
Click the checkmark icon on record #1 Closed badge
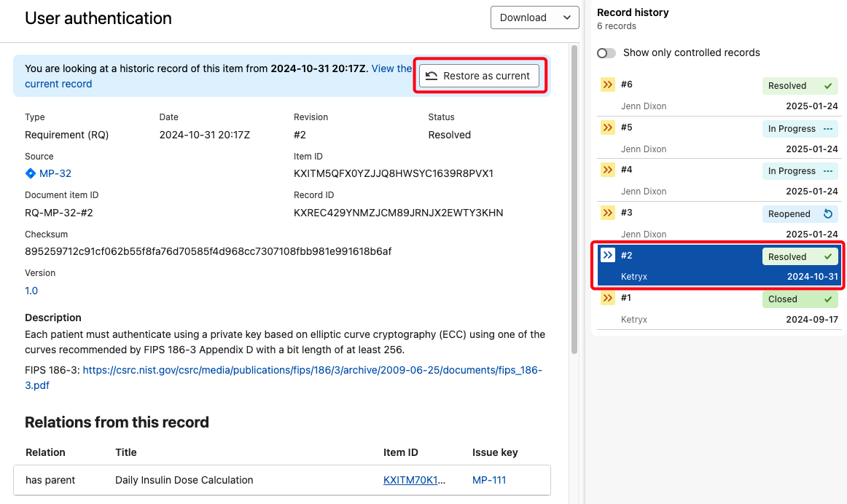point(828,299)
